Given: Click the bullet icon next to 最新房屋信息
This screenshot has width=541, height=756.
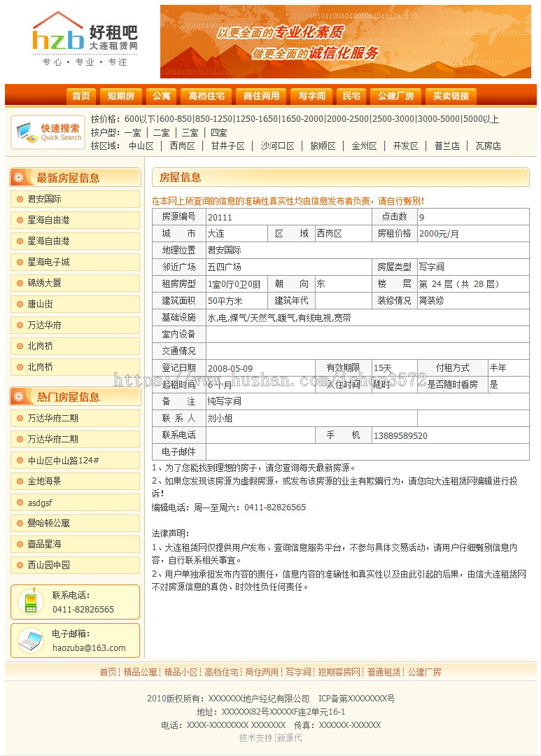Looking at the screenshot, I should pyautogui.click(x=18, y=177).
